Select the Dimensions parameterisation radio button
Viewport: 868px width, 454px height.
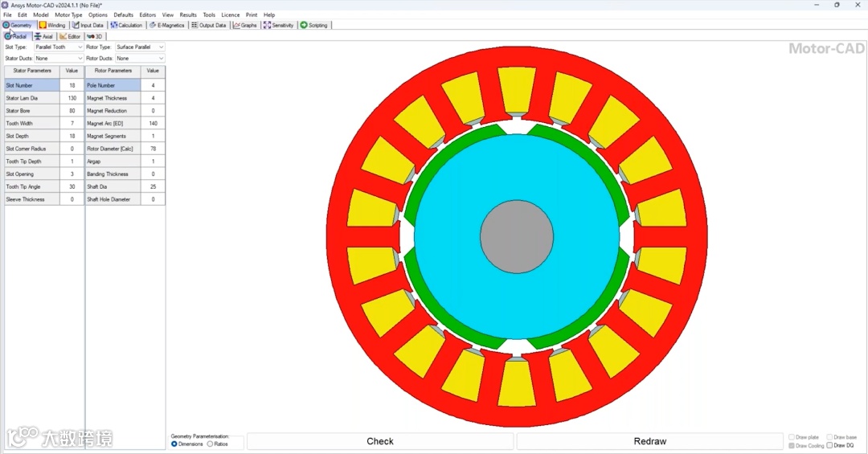click(174, 444)
